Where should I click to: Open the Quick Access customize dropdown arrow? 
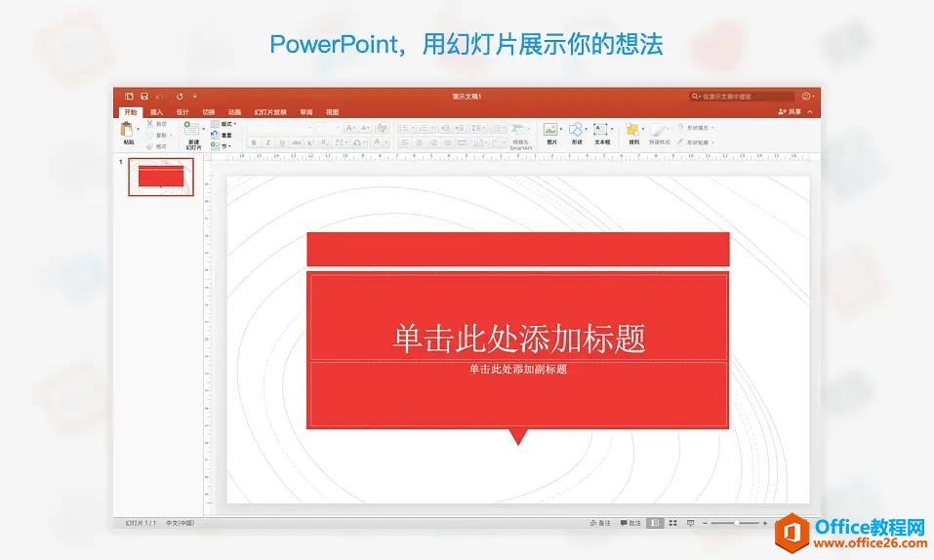[x=195, y=96]
